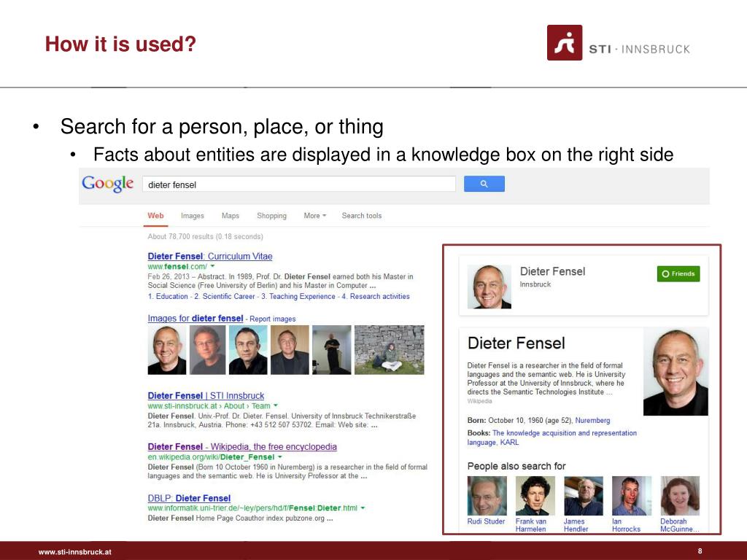Open Dieter Fensel: Curriculum Vitae result
This screenshot has height=560, width=747.
point(210,256)
